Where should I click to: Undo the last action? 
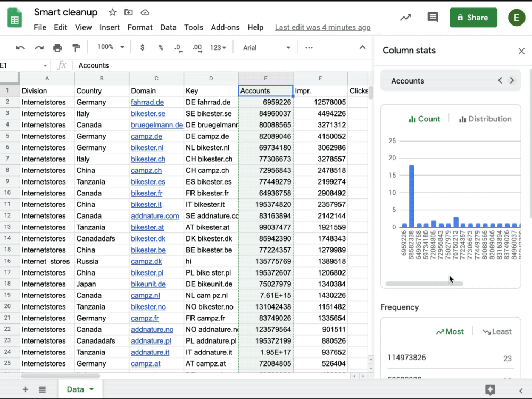click(20, 48)
